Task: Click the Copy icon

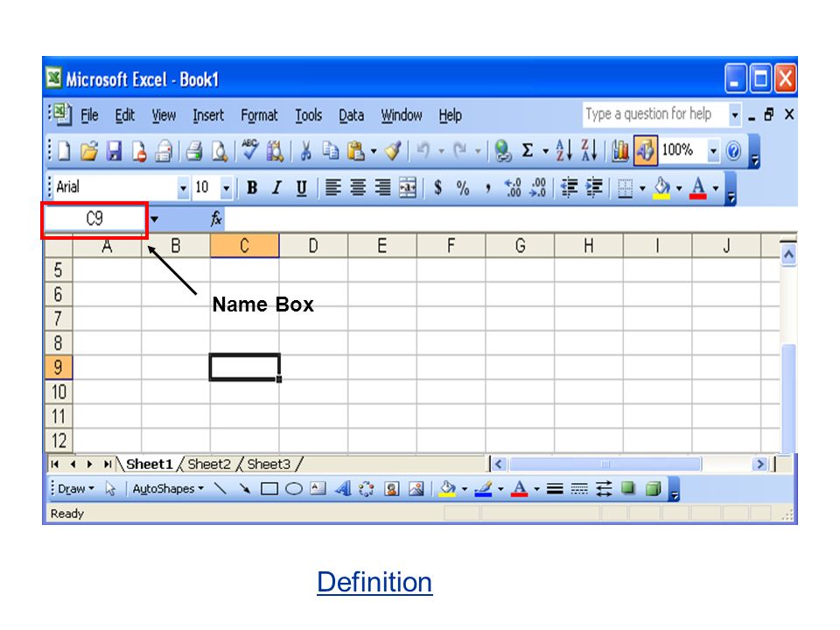Action: tap(331, 151)
